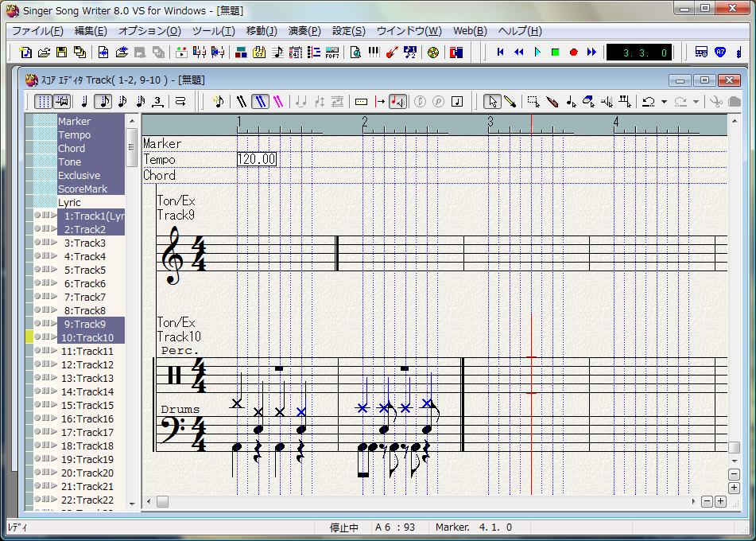The width and height of the screenshot is (756, 541).
Task: Select 13:Track13 in the track list
Action: coord(87,378)
